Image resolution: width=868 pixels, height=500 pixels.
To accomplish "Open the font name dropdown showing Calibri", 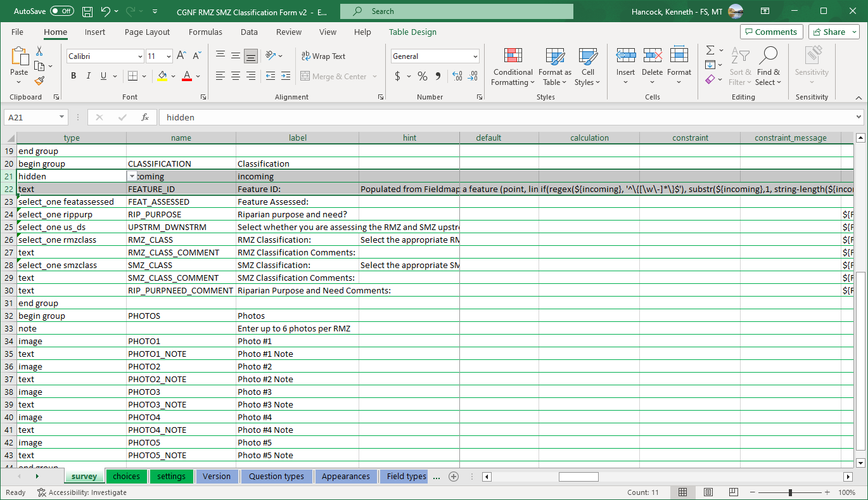I will click(140, 56).
